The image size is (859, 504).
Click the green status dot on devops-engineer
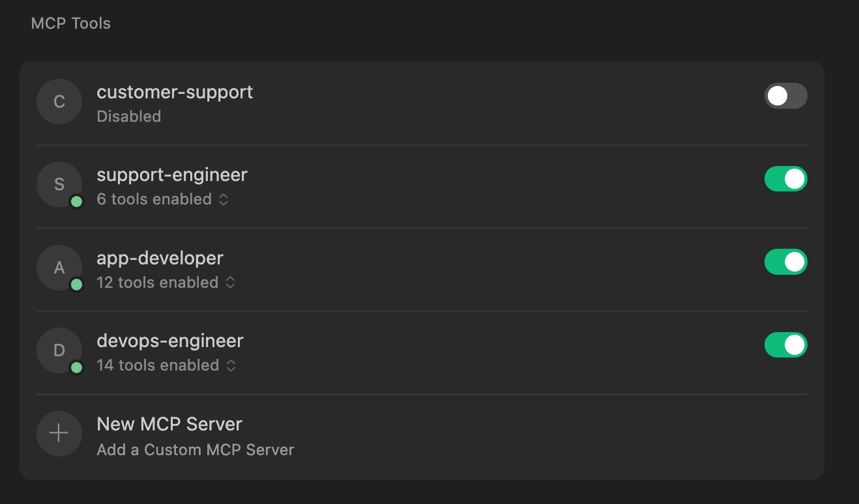(x=76, y=368)
